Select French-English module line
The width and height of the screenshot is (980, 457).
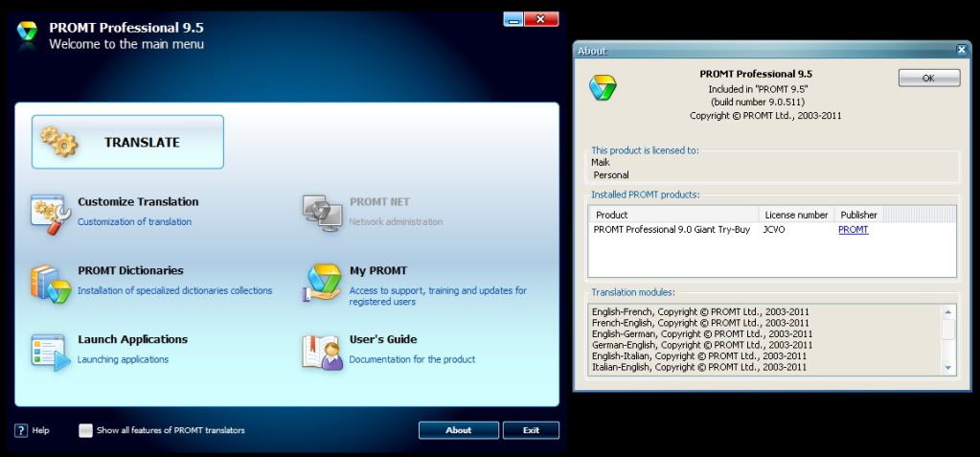[700, 323]
